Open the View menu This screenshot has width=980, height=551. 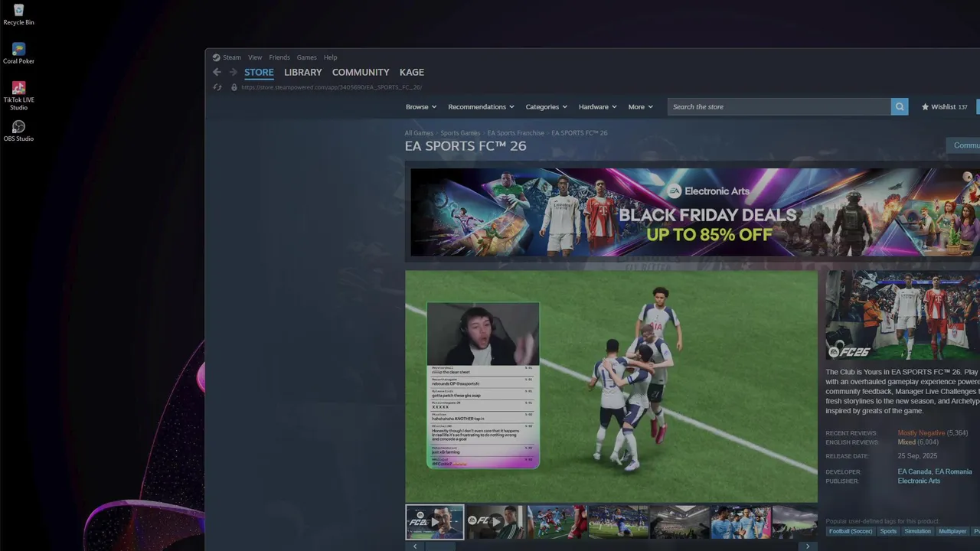255,57
